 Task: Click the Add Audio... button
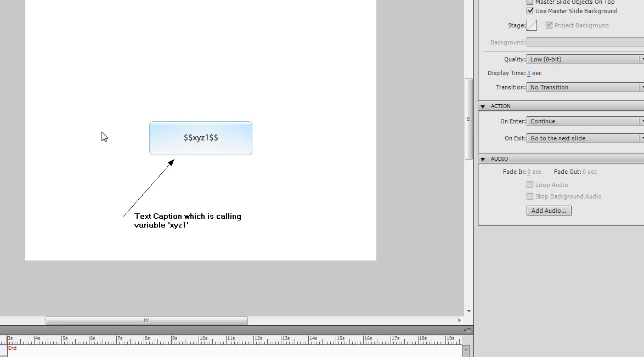click(x=549, y=211)
